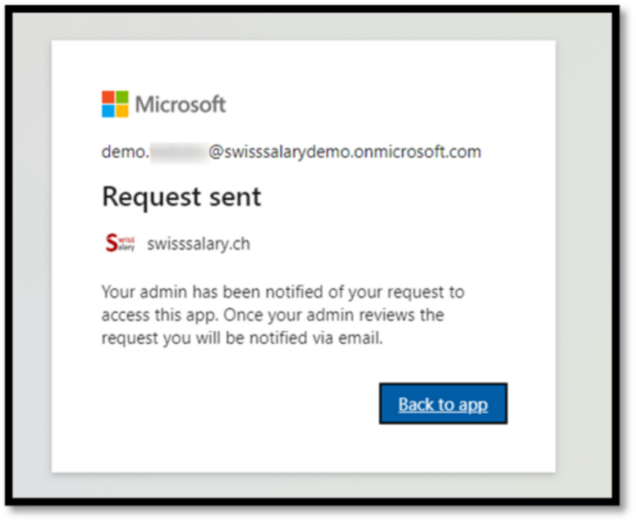636x522 pixels.
Task: Click the blurred portion of the email
Action: [x=179, y=152]
